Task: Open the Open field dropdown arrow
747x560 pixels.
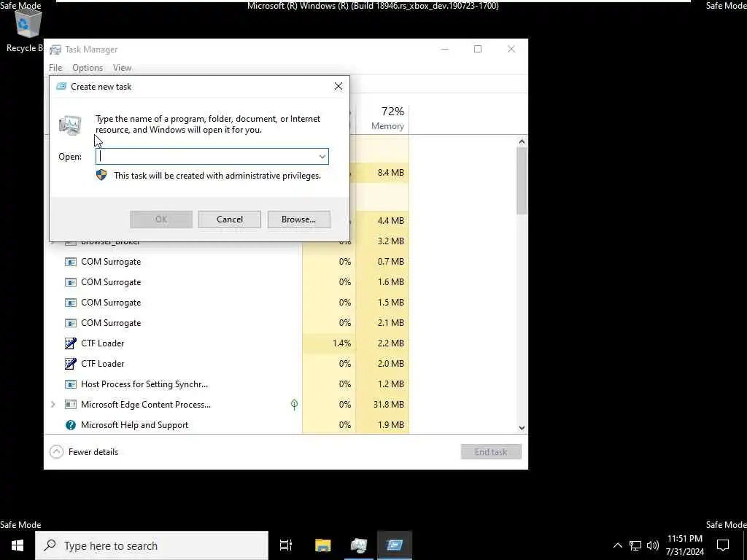Action: (x=322, y=157)
